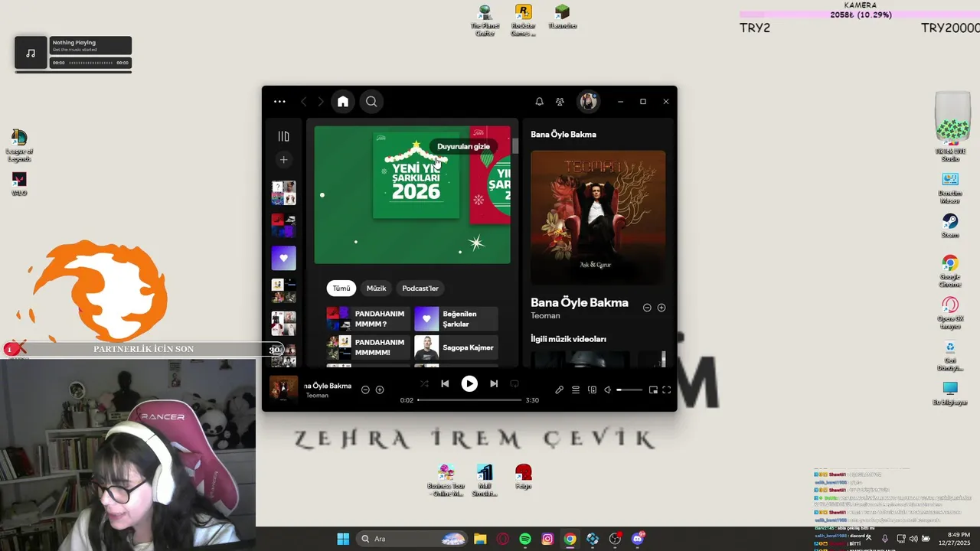Image resolution: width=980 pixels, height=551 pixels.
Task: Open the Spotify profile avatar menu
Action: point(588,102)
